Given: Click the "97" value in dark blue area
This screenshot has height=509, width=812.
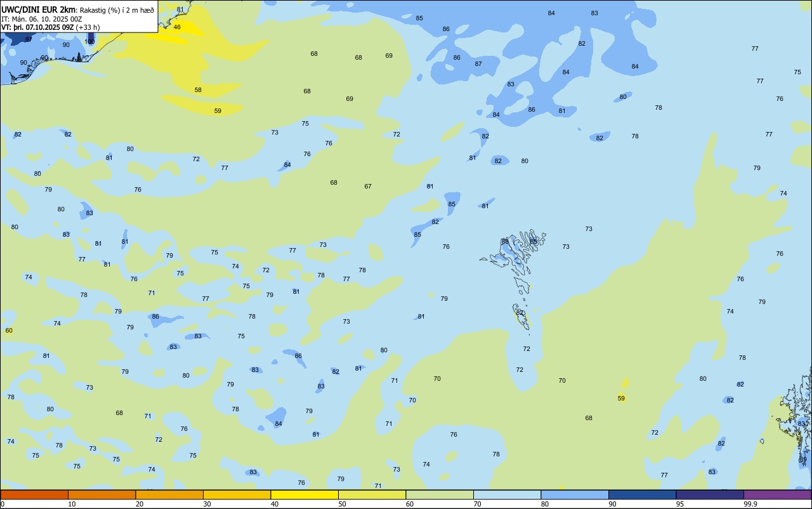Looking at the screenshot, I should point(29,39).
